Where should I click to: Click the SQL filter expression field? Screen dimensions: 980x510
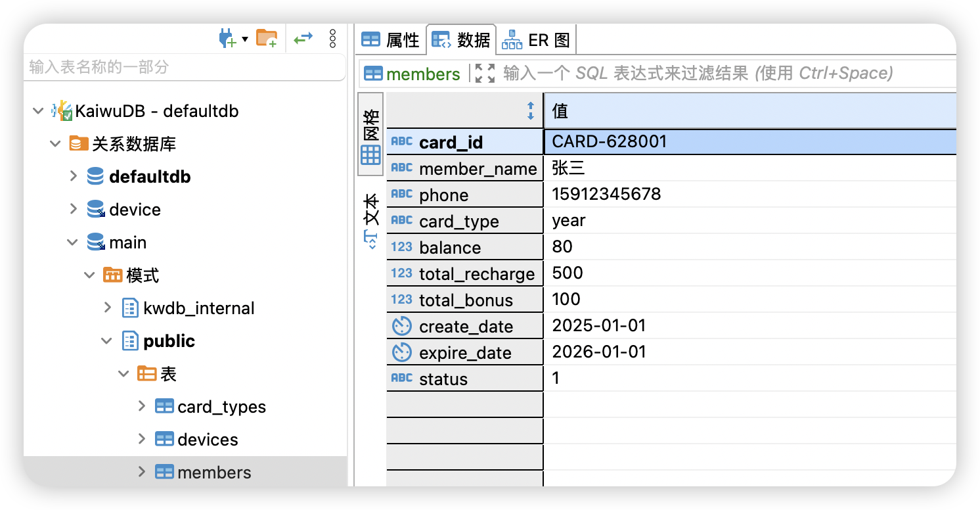click(x=723, y=73)
